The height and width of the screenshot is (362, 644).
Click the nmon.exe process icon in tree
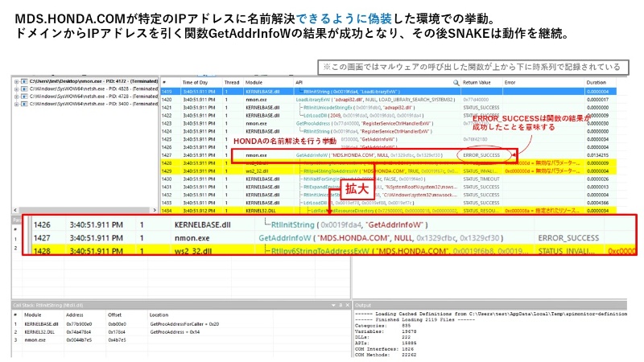[25, 81]
